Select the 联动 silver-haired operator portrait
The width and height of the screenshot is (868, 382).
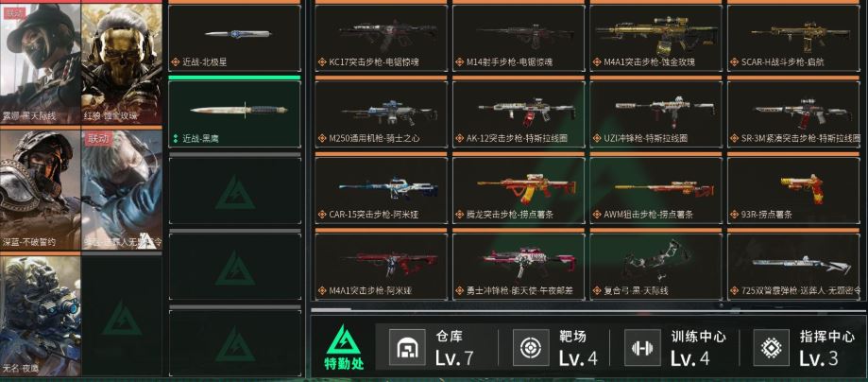(x=122, y=190)
